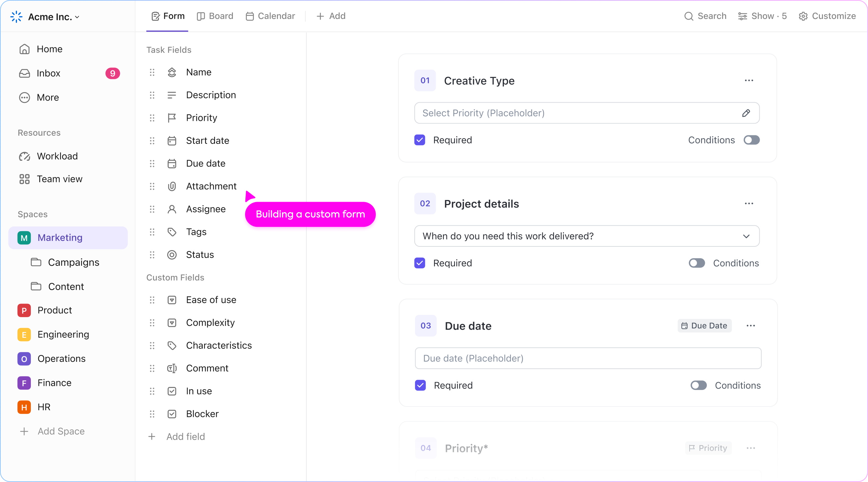Click the Assignee person icon in task fields
Screen dimensions: 868x482
tap(172, 209)
